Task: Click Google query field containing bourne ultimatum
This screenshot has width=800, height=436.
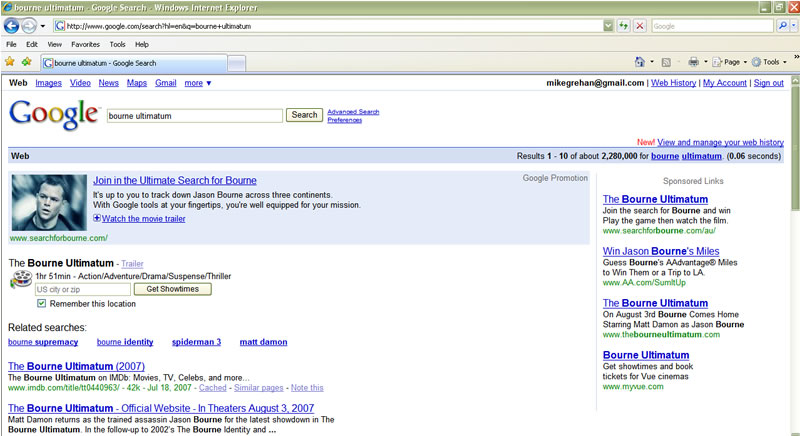Action: (194, 116)
